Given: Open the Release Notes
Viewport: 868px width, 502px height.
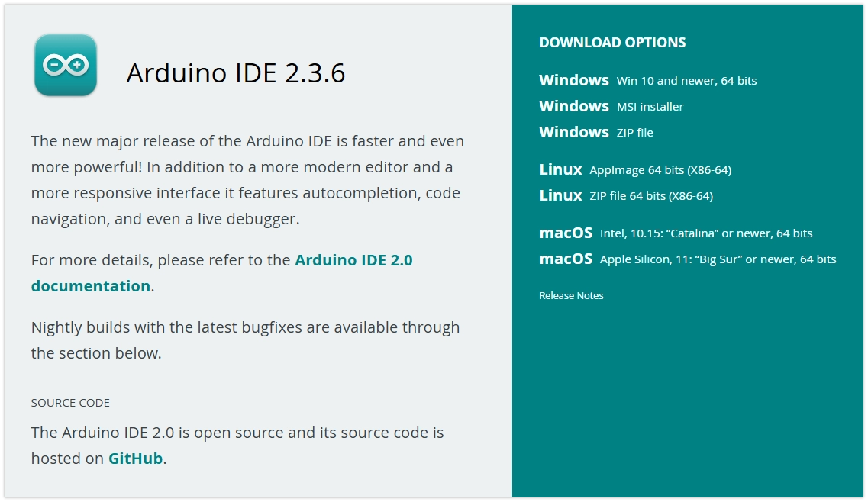Looking at the screenshot, I should (x=572, y=295).
